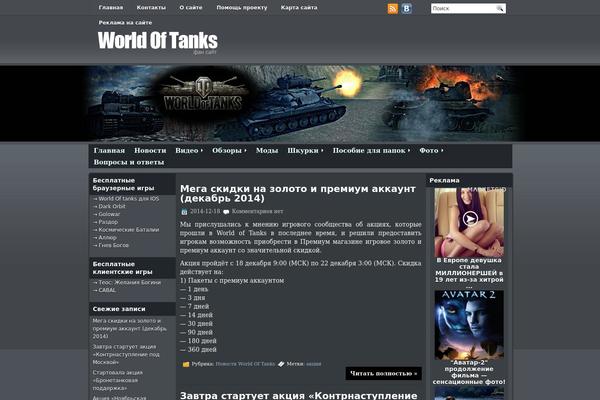Open Dark Orbit game link
Viewport: 600px width, 400px height.
coord(112,206)
